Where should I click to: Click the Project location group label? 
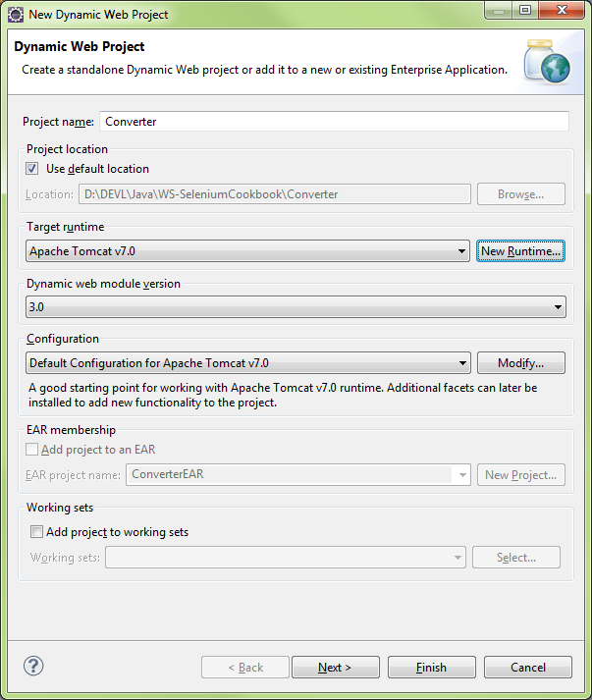coord(67,149)
